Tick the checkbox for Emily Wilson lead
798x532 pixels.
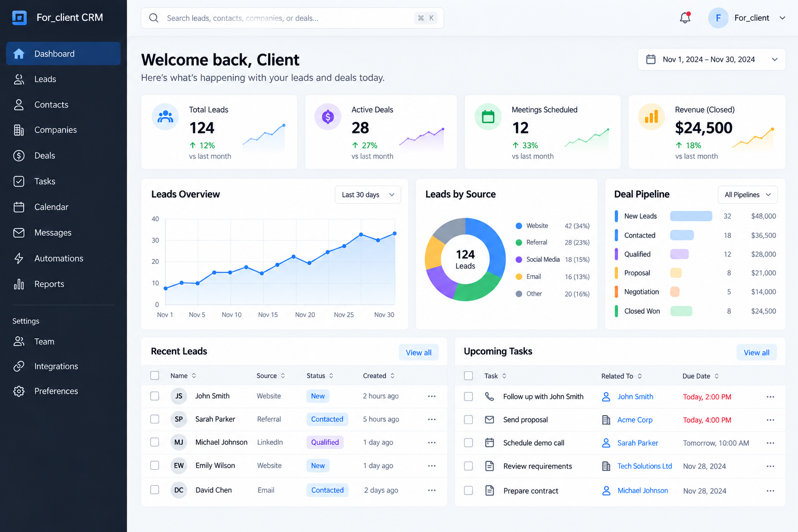pyautogui.click(x=155, y=465)
